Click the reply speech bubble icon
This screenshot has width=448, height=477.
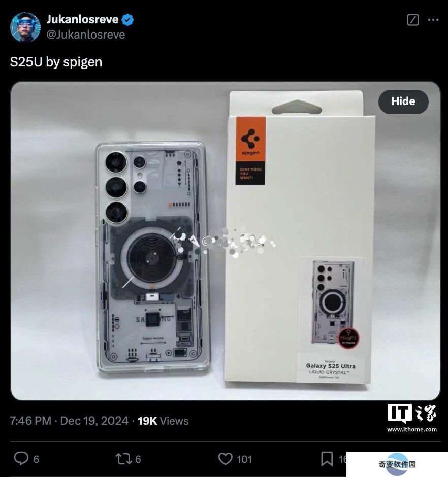click(21, 458)
